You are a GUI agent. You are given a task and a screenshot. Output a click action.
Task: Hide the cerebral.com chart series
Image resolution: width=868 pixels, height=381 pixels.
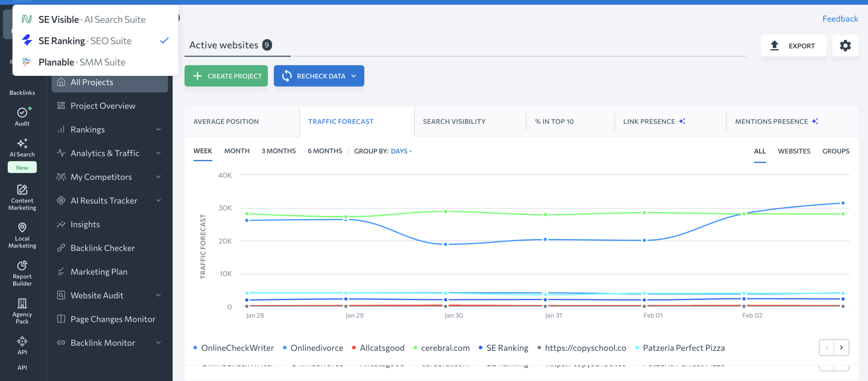coord(445,348)
